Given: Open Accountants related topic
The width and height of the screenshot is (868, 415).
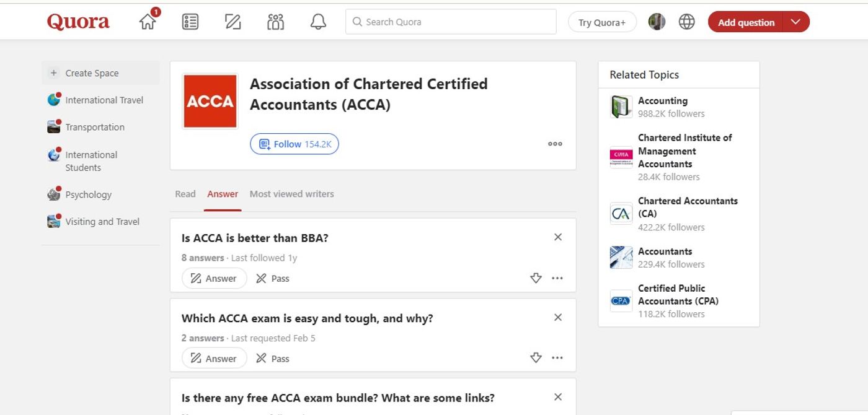Looking at the screenshot, I should 665,251.
